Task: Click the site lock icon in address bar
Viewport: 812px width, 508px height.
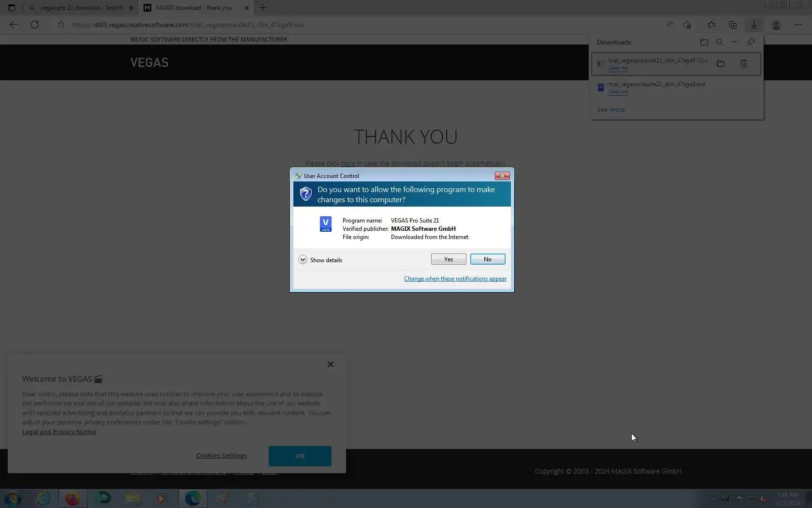Action: pyautogui.click(x=61, y=25)
